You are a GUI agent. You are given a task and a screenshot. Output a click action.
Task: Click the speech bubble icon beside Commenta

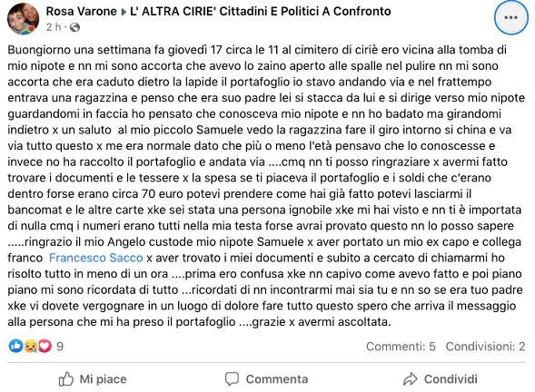tap(232, 379)
